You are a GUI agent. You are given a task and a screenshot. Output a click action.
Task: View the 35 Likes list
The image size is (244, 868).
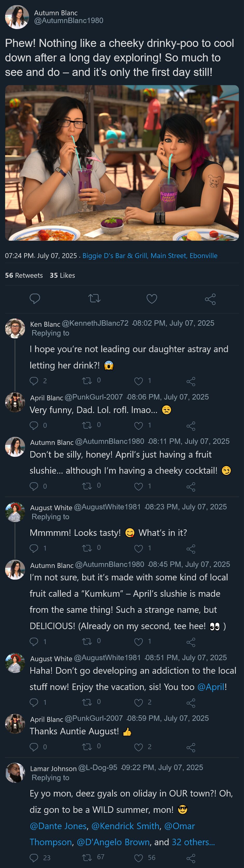tap(63, 275)
